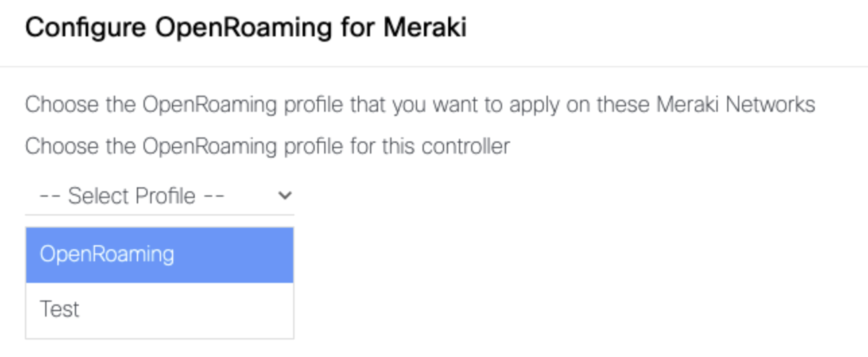Click the word Meraki in the dialog title
The image size is (868, 357).
tap(425, 28)
